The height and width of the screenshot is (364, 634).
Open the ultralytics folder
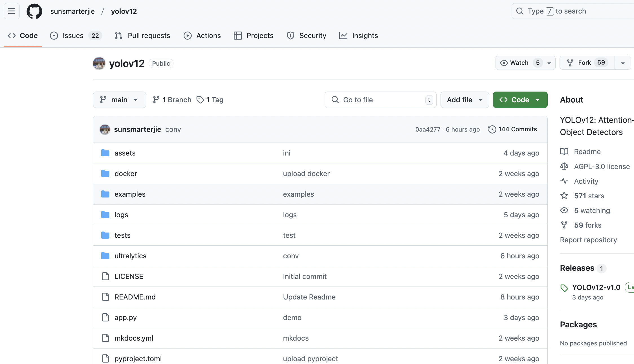(130, 256)
